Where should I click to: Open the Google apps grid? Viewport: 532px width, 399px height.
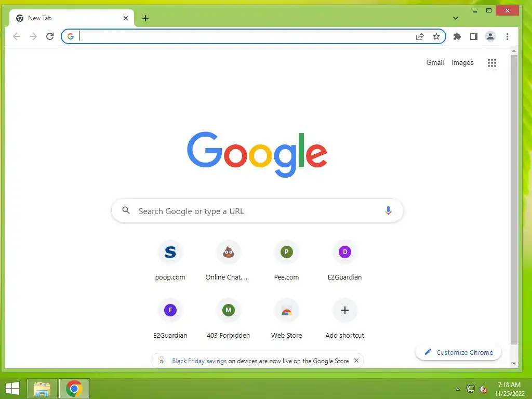click(x=492, y=63)
